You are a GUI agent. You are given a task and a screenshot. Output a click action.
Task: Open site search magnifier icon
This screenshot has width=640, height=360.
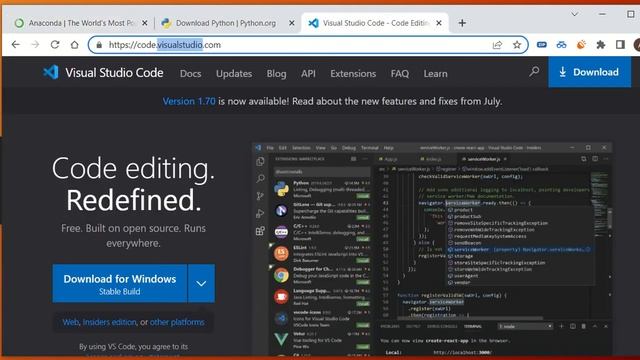tap(534, 72)
